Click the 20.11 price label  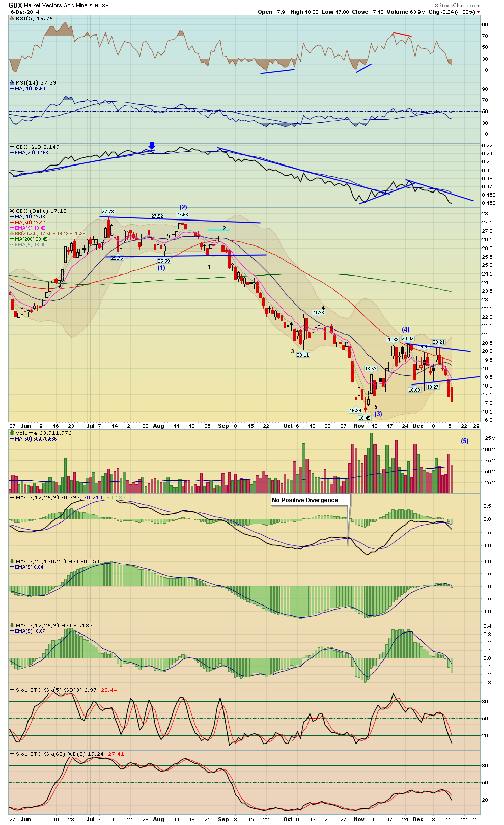(303, 355)
